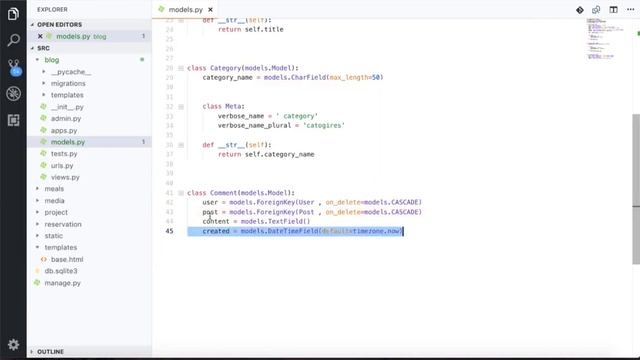
Task: Expand the reservation folder
Action: tap(38, 224)
